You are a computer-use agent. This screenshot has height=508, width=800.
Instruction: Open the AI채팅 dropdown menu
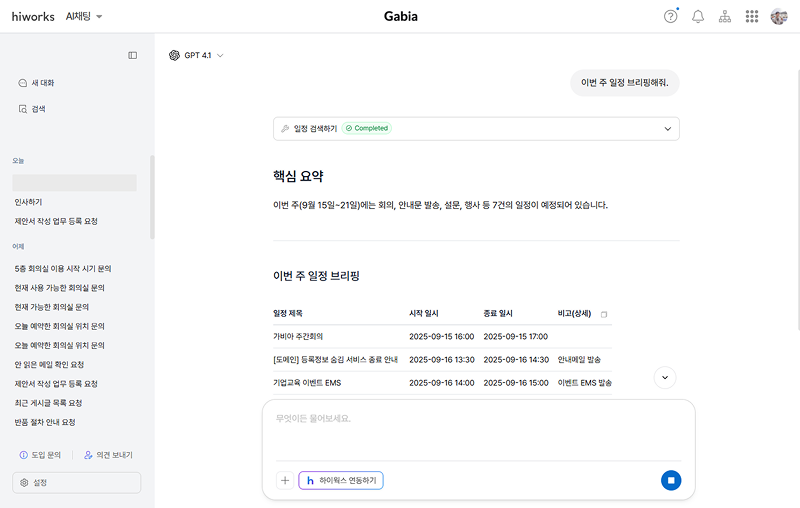click(84, 16)
